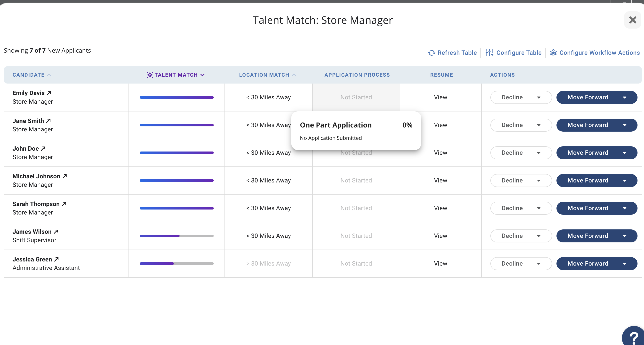The height and width of the screenshot is (345, 644).
Task: Click James Wilson candidate name
Action: (x=32, y=232)
